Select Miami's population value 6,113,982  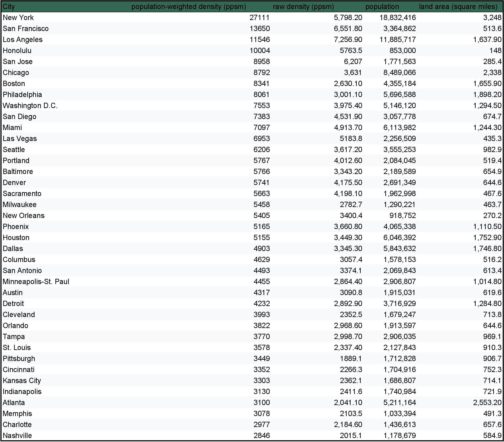point(400,128)
